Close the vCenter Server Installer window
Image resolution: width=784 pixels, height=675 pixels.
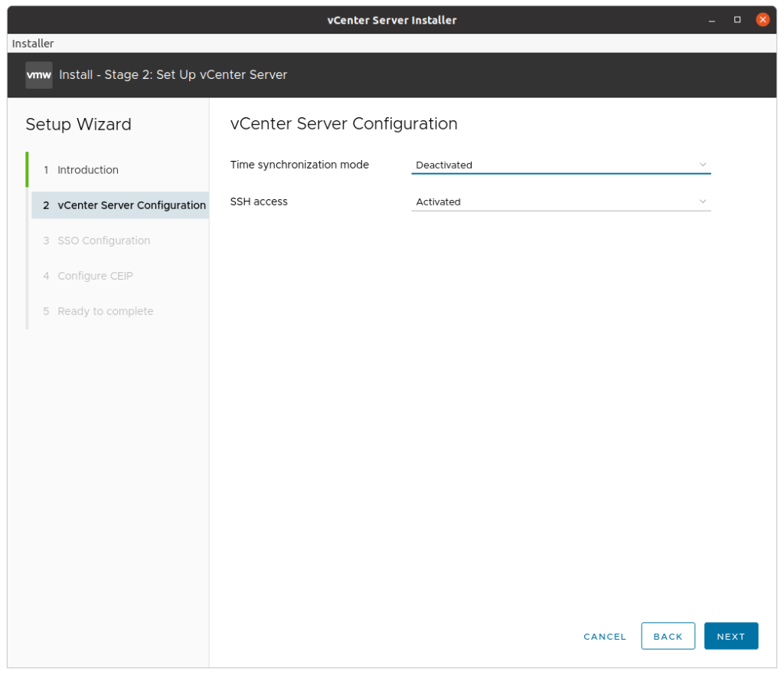(x=763, y=19)
